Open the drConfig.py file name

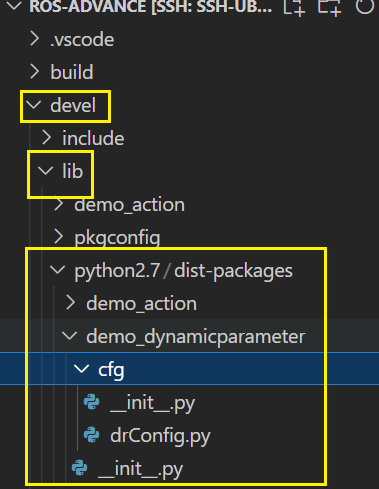pyautogui.click(x=160, y=436)
